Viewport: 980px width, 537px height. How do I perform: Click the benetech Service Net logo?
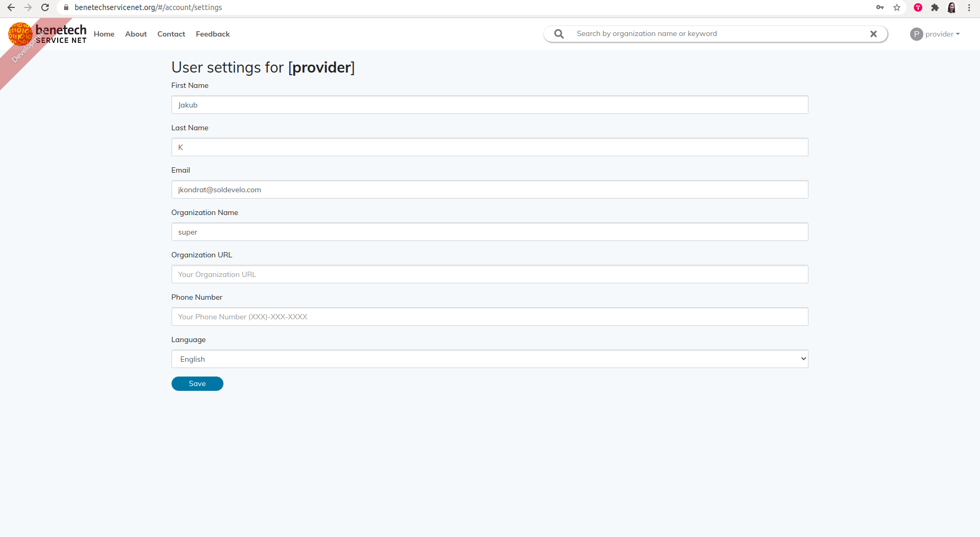48,33
